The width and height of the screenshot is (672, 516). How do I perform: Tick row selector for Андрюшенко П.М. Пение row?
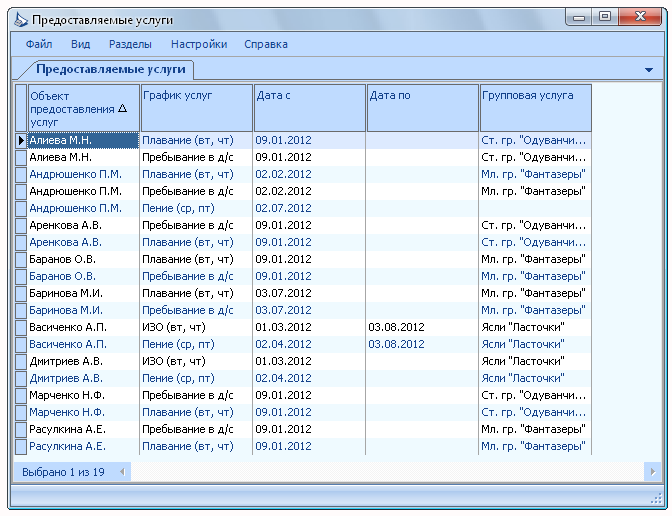pyautogui.click(x=21, y=209)
